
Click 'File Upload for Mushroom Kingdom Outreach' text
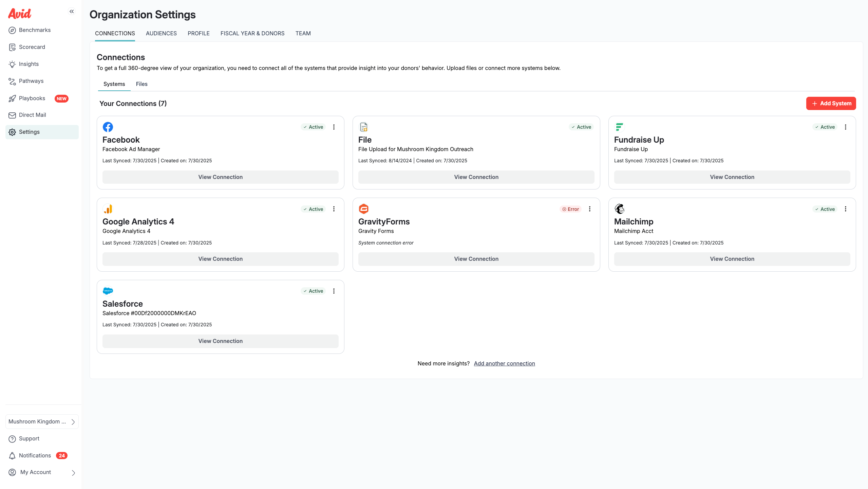[x=416, y=149]
